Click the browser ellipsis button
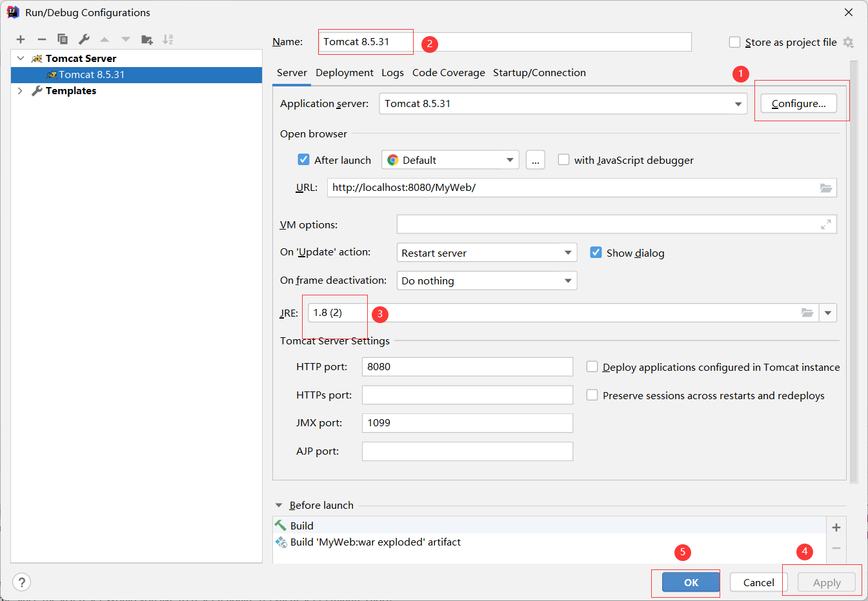Viewport: 868px width, 601px height. coord(536,160)
